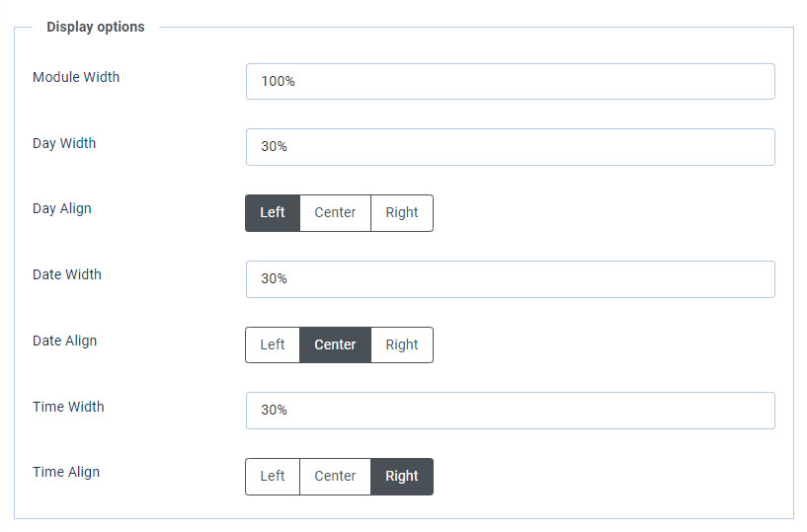
Task: Click the Time Align label
Action: [66, 472]
